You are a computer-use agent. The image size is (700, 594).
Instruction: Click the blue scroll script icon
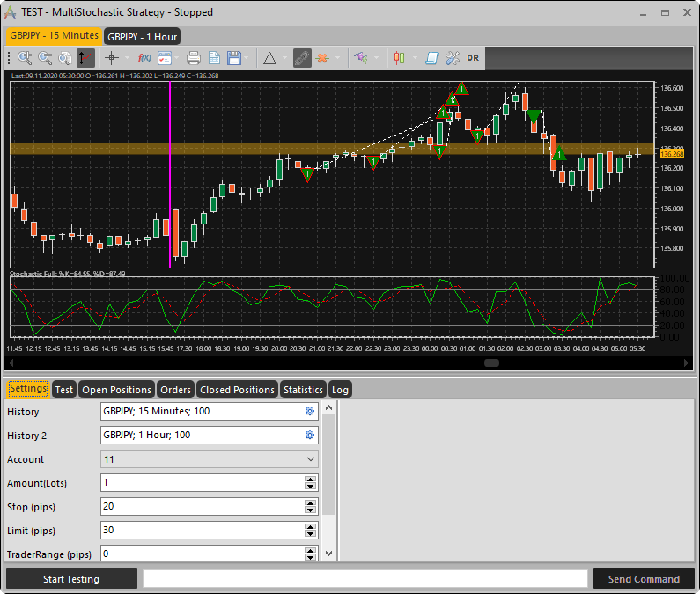click(431, 57)
